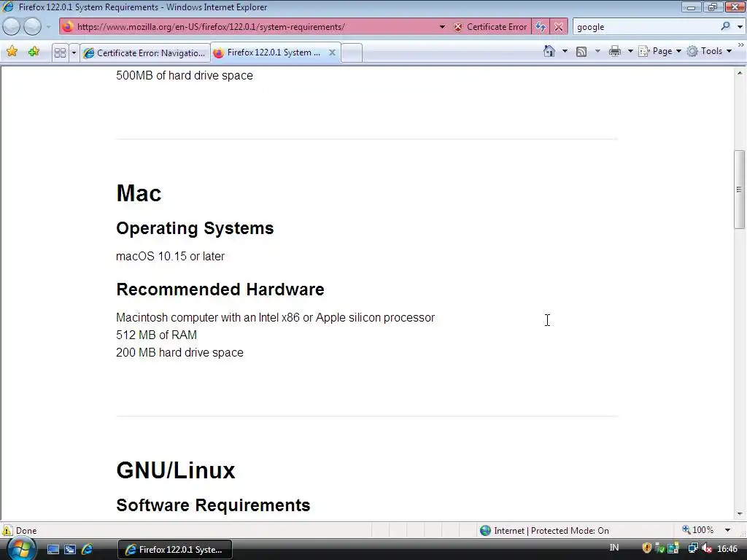Click the '512 MB of RAM' line
This screenshot has width=747, height=560.
pos(156,335)
